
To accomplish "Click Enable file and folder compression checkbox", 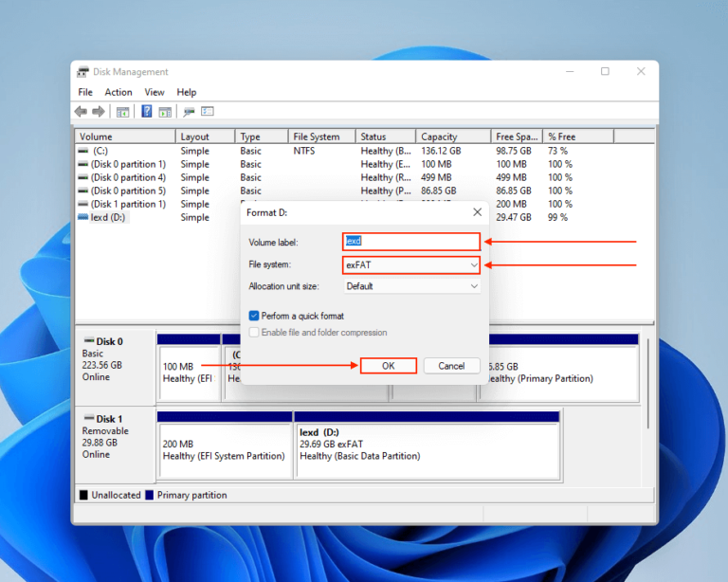I will (x=254, y=333).
